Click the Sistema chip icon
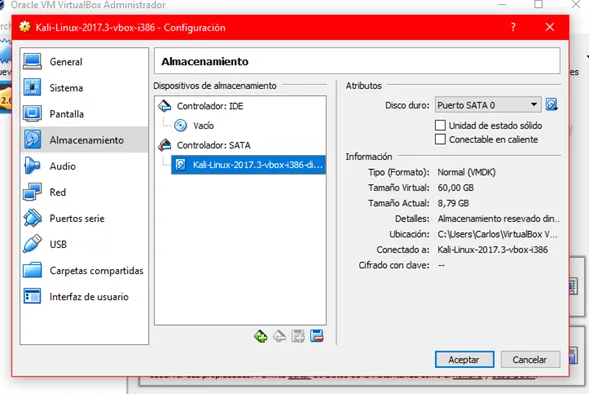The image size is (589, 394). coord(32,87)
